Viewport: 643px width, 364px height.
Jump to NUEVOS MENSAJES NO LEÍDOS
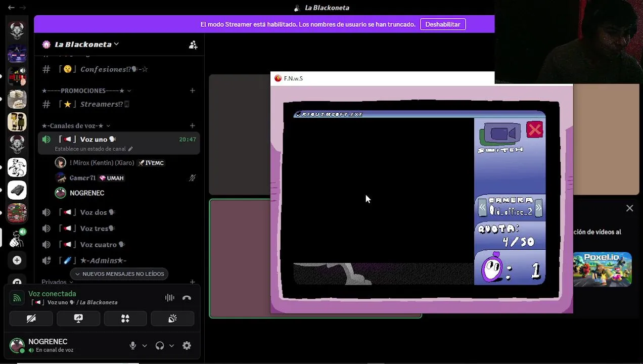tap(119, 274)
